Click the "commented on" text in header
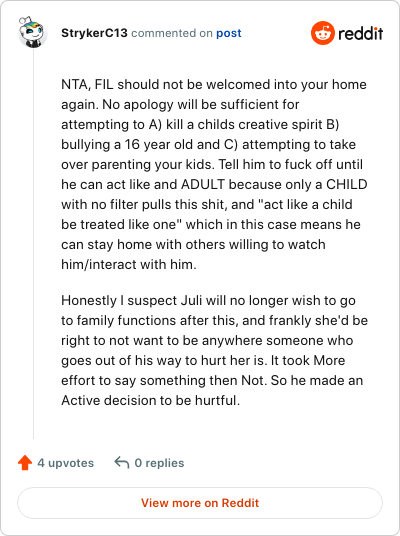The width and height of the screenshot is (400, 536). click(x=172, y=33)
